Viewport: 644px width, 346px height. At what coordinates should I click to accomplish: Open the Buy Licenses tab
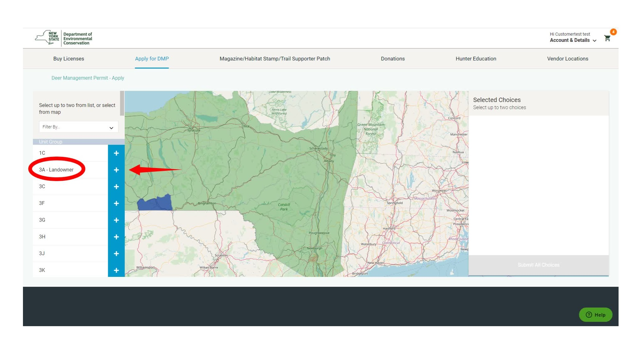(x=69, y=59)
